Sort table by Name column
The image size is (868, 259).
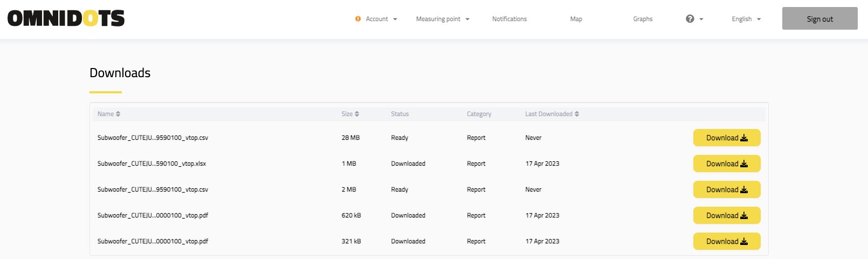pos(109,114)
